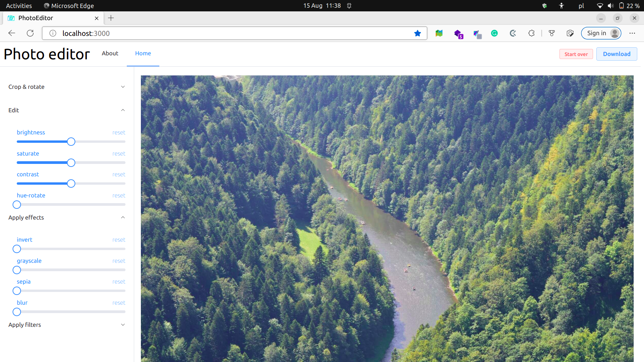Open the browser Extensions puzzle icon
Image resolution: width=644 pixels, height=362 pixels.
point(531,33)
